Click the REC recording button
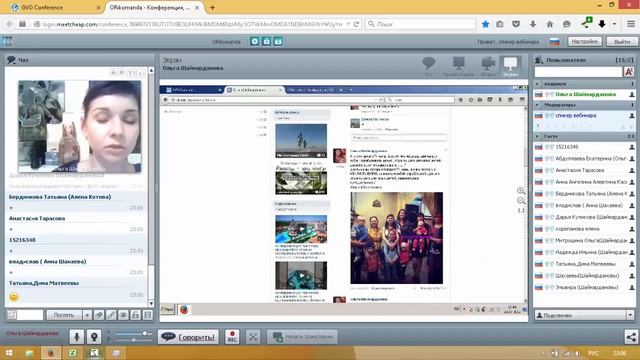The image size is (640, 360). point(232,337)
